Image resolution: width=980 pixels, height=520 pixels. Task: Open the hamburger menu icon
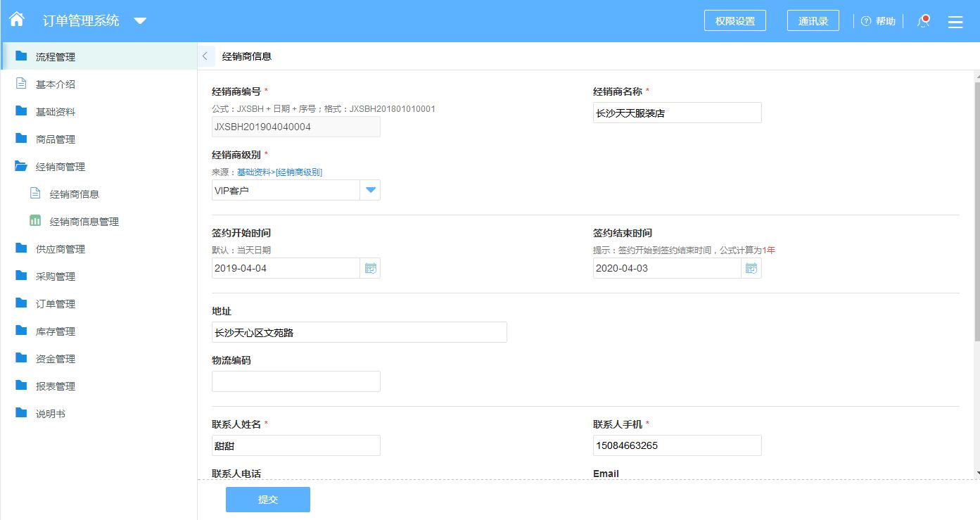pyautogui.click(x=955, y=22)
